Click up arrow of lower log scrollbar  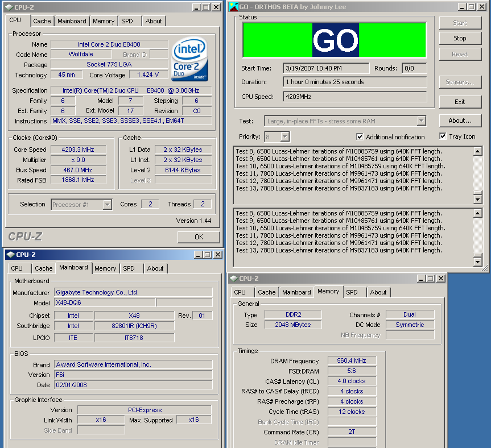click(477, 213)
